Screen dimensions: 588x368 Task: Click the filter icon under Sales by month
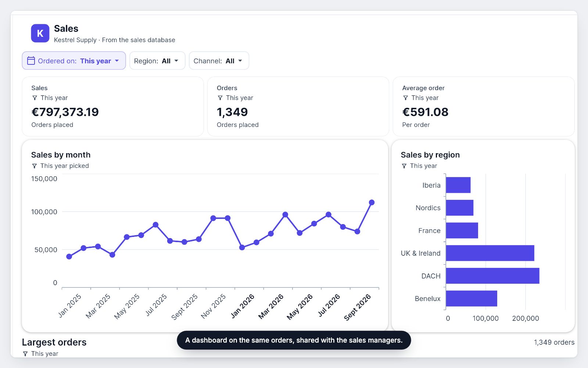(x=34, y=166)
